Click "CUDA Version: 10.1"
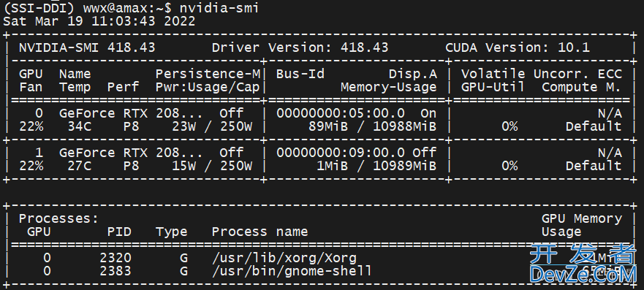 point(518,47)
